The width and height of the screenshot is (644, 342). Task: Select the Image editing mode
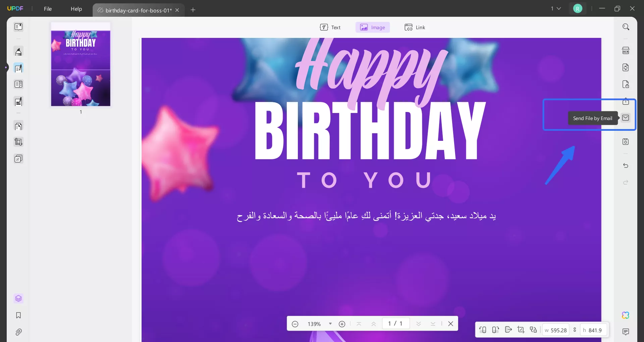coord(372,27)
